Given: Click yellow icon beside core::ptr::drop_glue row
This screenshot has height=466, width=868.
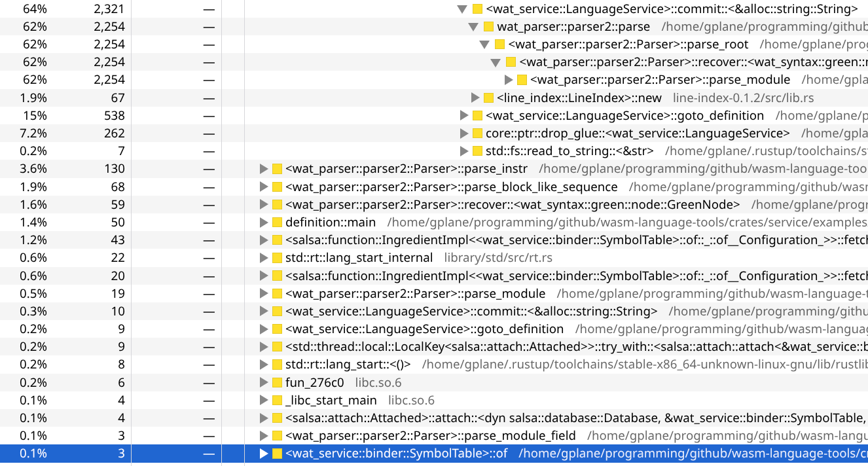Looking at the screenshot, I should point(477,133).
